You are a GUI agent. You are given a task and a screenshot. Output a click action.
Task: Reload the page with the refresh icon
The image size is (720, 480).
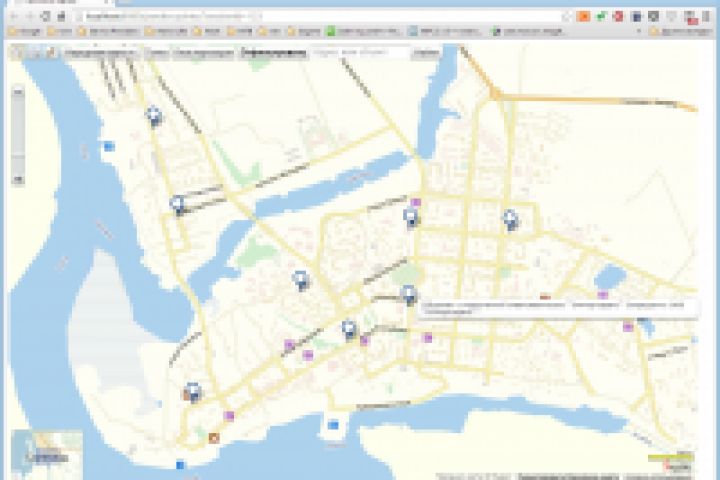[45, 17]
